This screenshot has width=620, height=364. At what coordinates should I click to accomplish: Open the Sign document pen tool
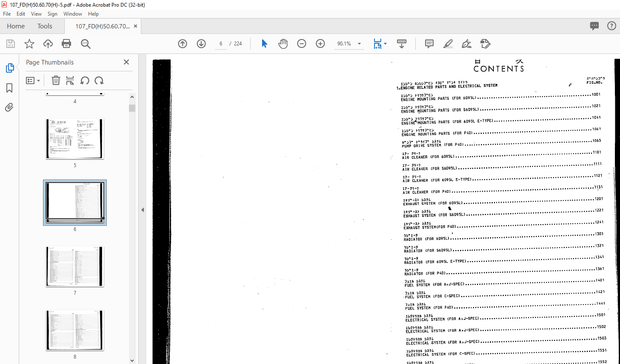coord(467,44)
